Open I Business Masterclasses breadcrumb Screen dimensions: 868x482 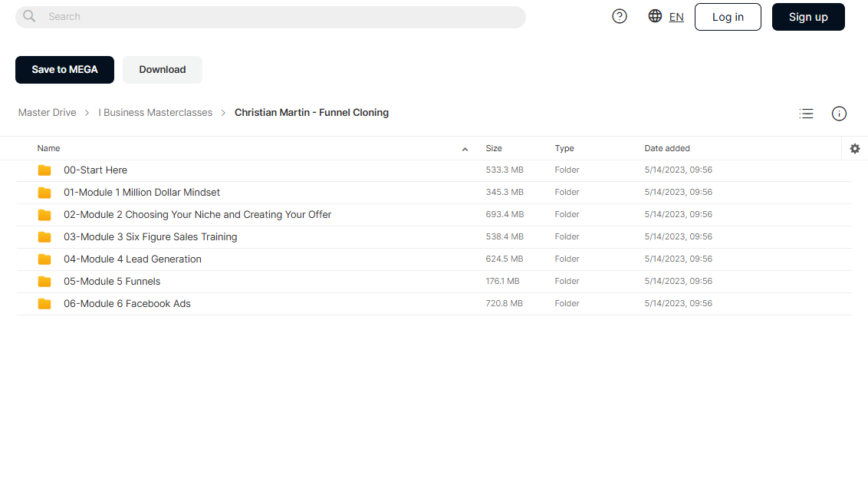tap(156, 113)
